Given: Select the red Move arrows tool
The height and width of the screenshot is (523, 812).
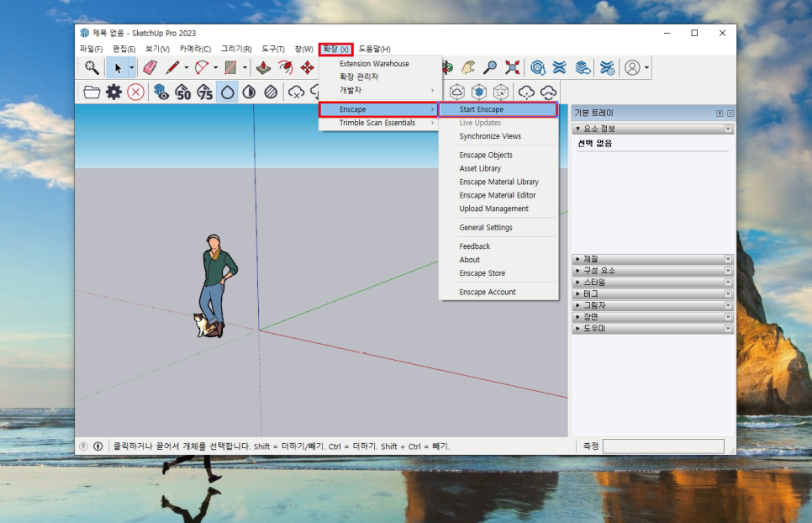Looking at the screenshot, I should 308,68.
